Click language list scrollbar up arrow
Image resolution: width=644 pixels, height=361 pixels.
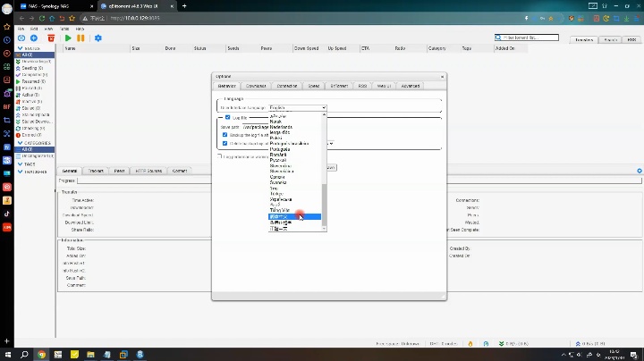pyautogui.click(x=324, y=115)
